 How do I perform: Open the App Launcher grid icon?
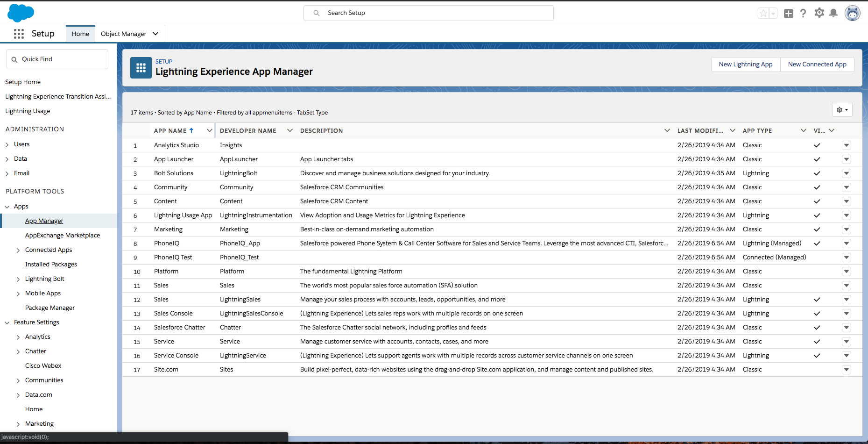[19, 34]
